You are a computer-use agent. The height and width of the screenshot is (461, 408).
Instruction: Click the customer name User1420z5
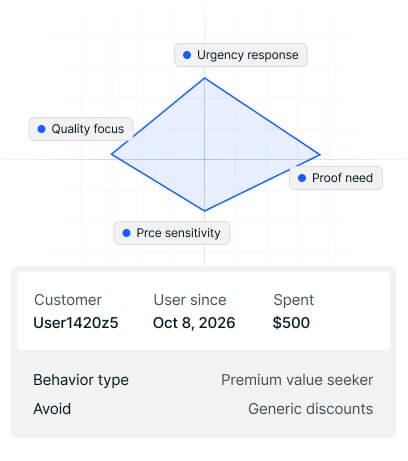[x=76, y=323]
